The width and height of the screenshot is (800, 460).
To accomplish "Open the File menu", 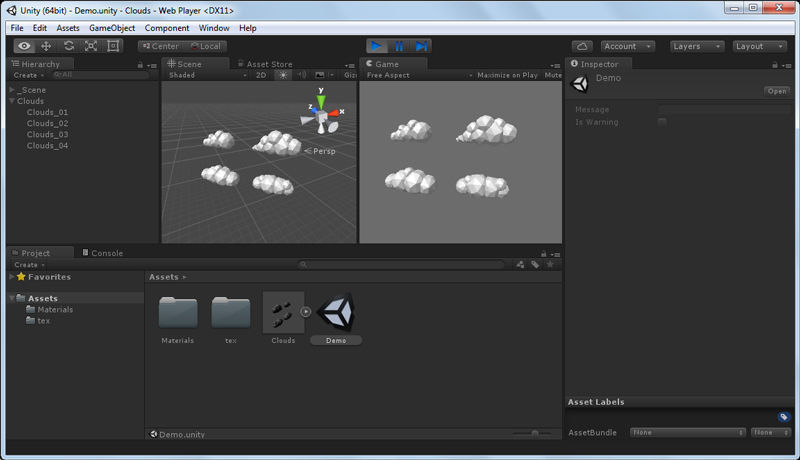I will point(17,28).
